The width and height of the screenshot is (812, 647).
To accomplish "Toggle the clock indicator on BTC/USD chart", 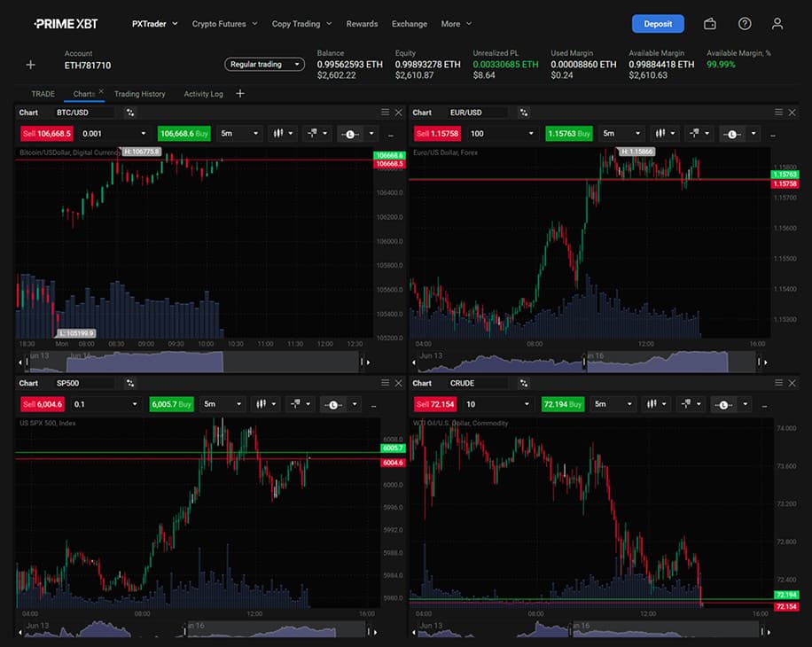I will coord(354,134).
